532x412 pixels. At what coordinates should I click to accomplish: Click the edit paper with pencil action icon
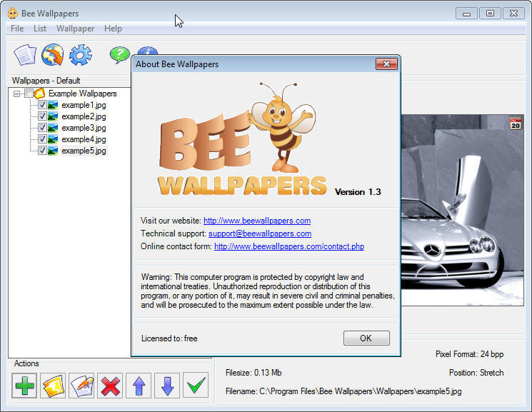[x=81, y=386]
